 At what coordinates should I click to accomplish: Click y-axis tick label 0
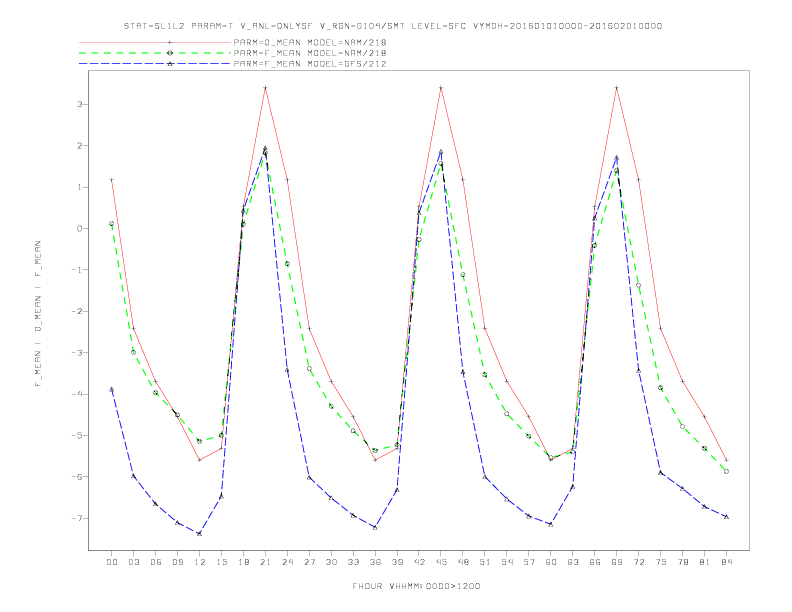point(80,229)
